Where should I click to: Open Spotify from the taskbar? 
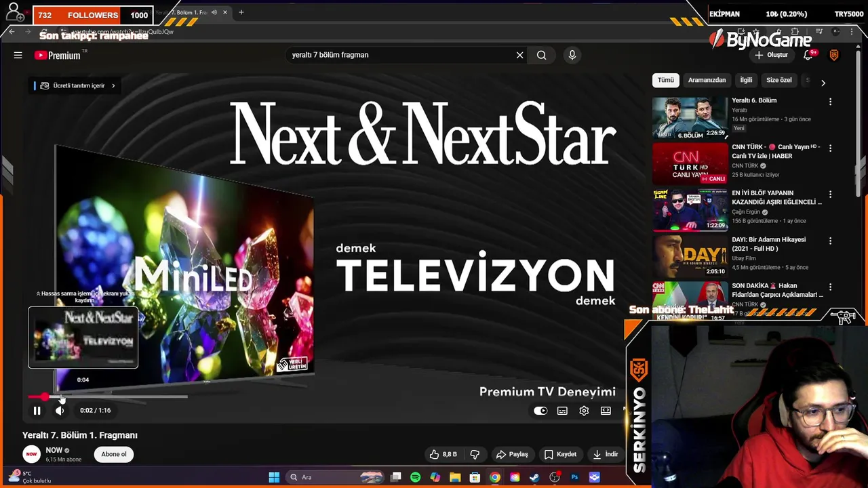[x=415, y=477]
